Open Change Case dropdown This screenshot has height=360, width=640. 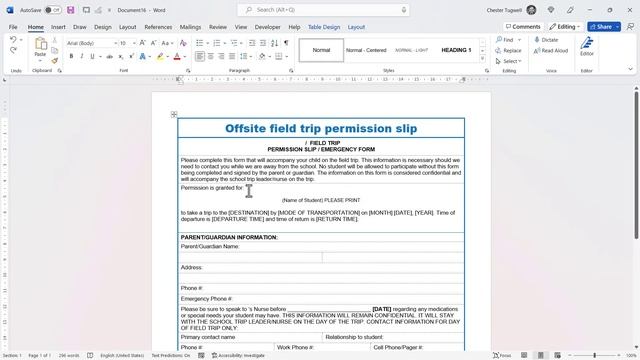[167, 43]
